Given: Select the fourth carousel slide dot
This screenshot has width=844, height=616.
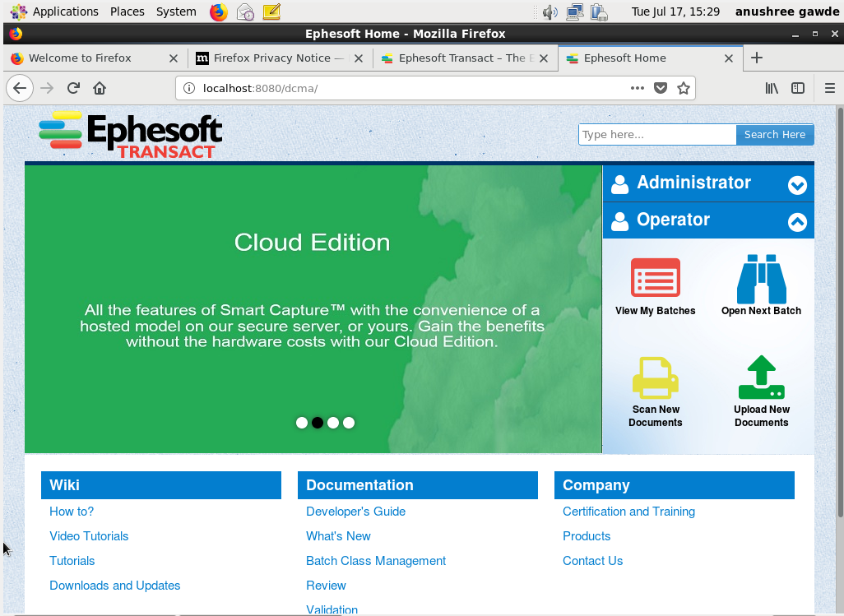Looking at the screenshot, I should (x=349, y=423).
